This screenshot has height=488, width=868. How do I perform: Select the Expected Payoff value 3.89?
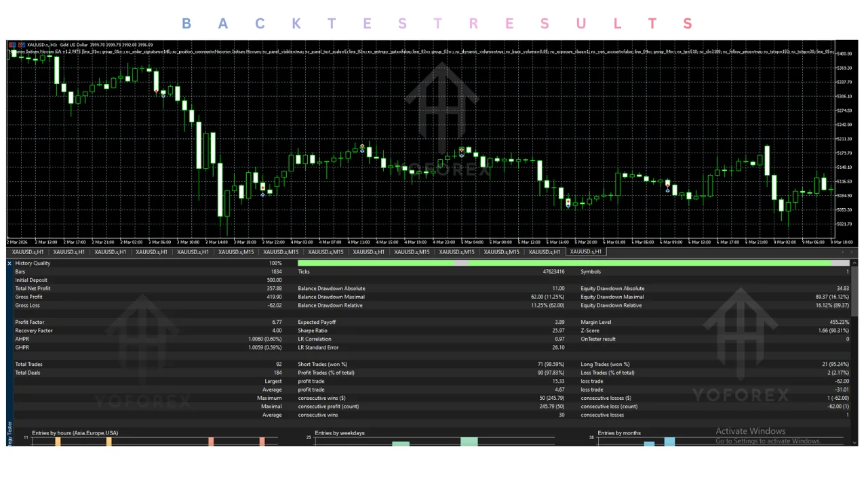[559, 322]
